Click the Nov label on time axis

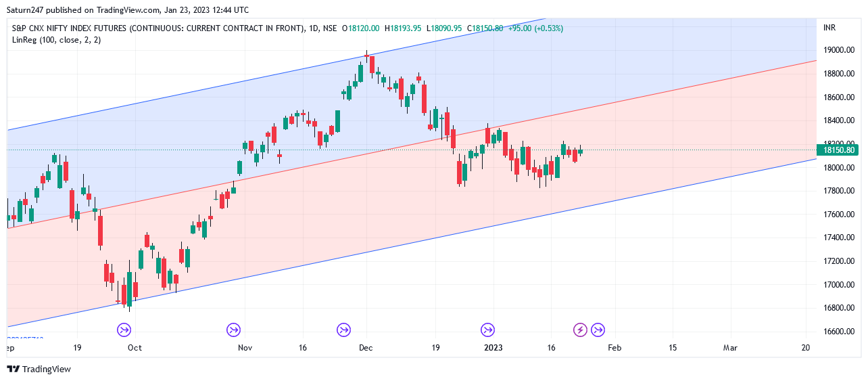(x=245, y=347)
